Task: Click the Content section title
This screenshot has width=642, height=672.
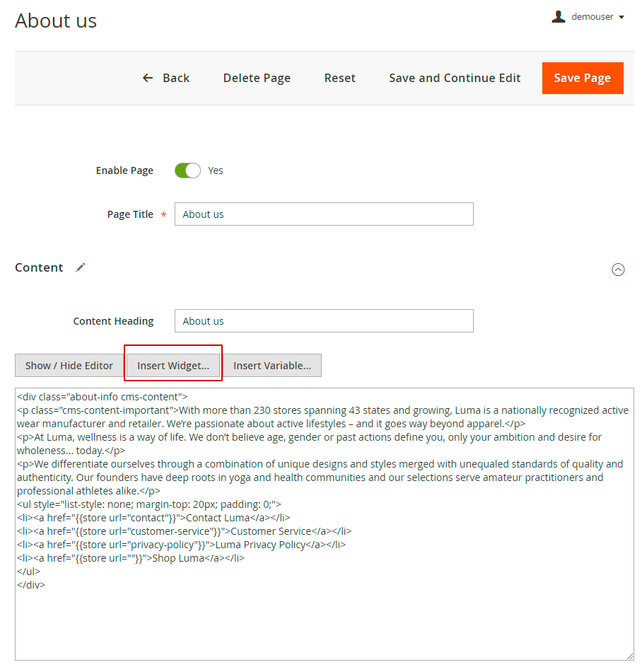Action: (39, 267)
